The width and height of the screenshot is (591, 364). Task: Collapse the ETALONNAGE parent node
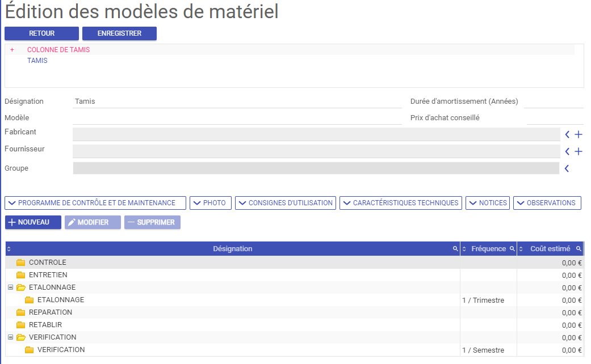click(11, 287)
